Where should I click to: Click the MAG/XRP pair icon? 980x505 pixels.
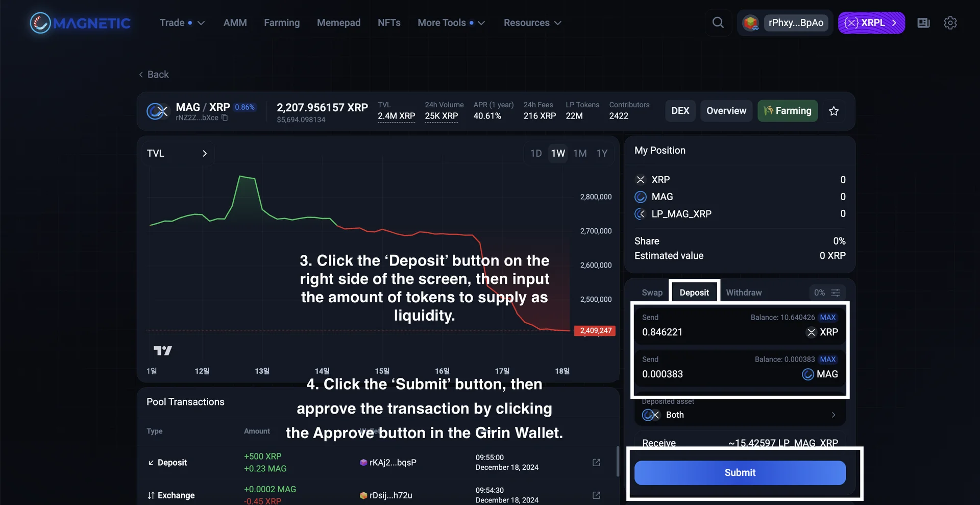[x=157, y=111]
